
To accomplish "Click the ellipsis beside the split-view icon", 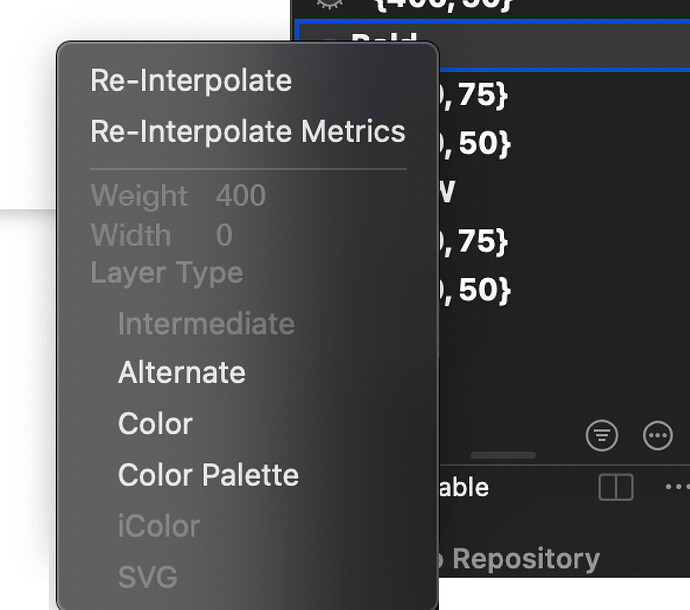I will pyautogui.click(x=676, y=487).
